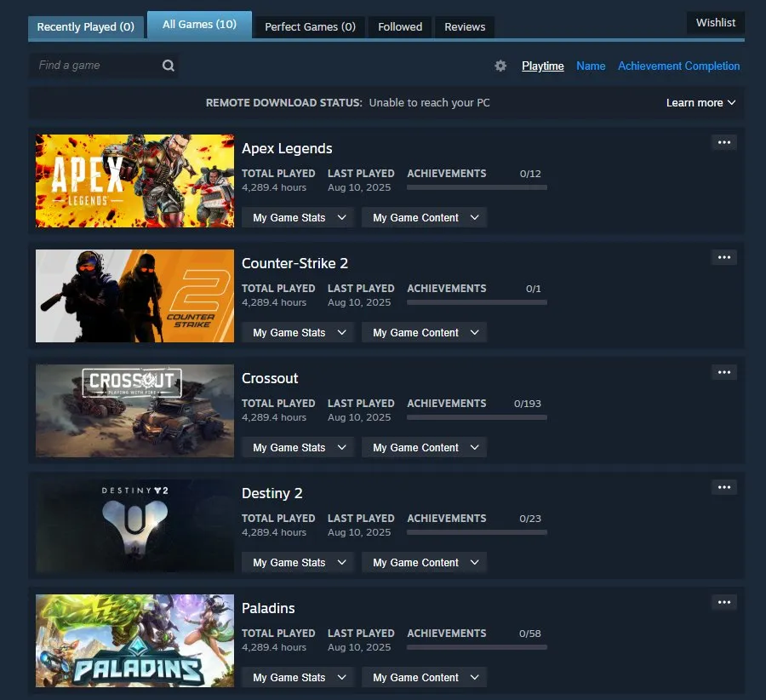Image resolution: width=766 pixels, height=700 pixels.
Task: Click Apex Legends achievements progress bar
Action: pyautogui.click(x=477, y=187)
